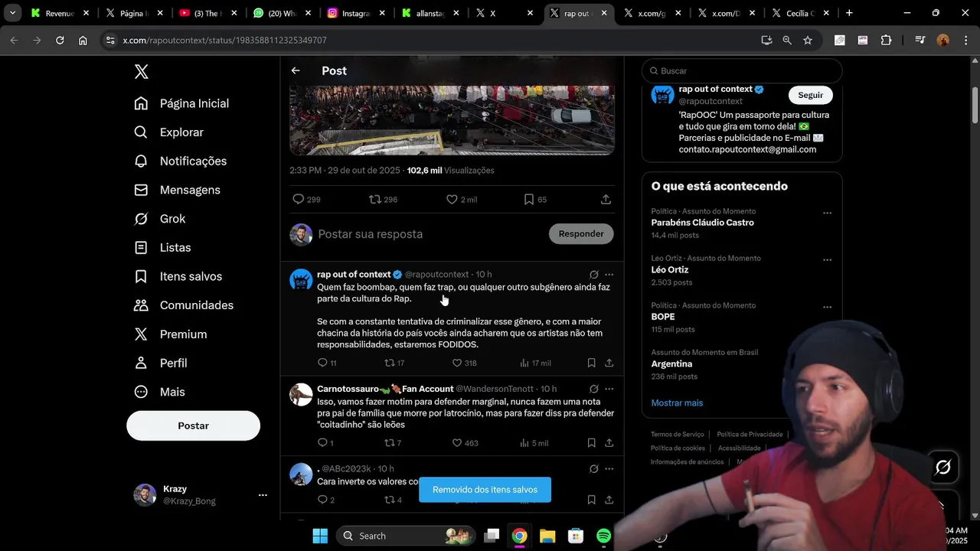
Task: Open Grok in the sidebar
Action: click(160, 219)
